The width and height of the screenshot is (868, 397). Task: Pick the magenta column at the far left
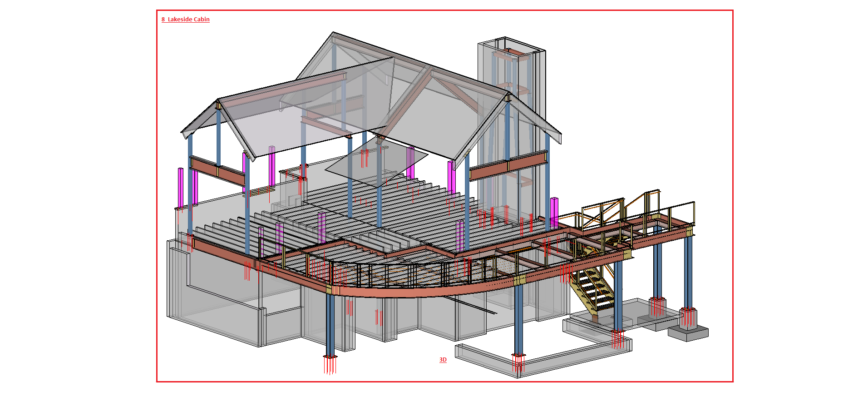(181, 187)
